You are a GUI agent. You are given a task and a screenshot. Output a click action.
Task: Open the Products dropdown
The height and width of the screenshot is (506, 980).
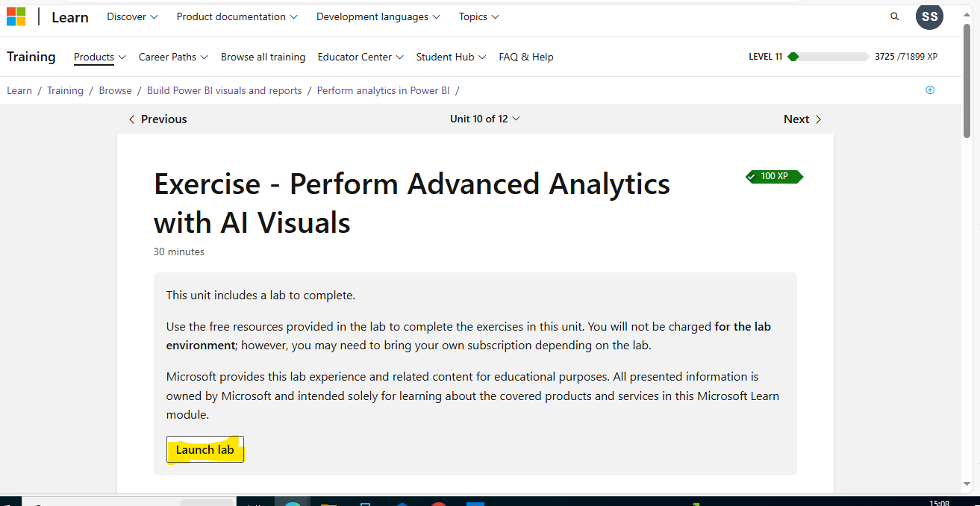coord(100,57)
